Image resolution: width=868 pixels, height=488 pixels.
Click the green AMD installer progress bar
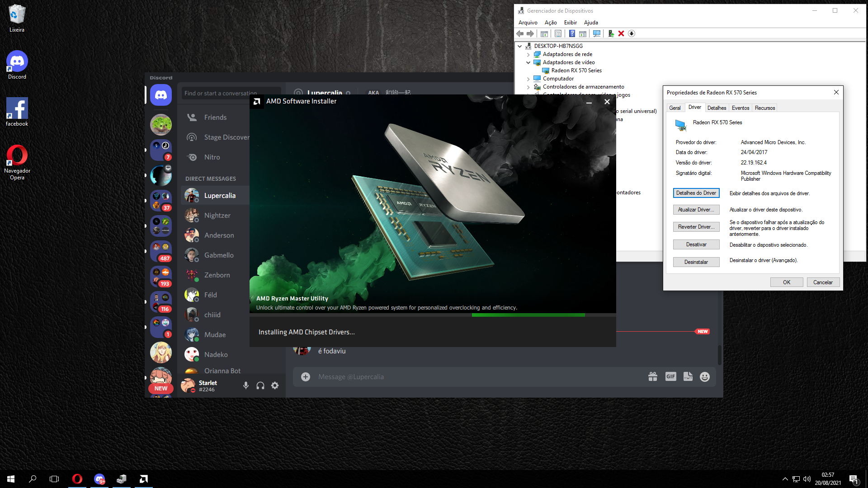528,315
